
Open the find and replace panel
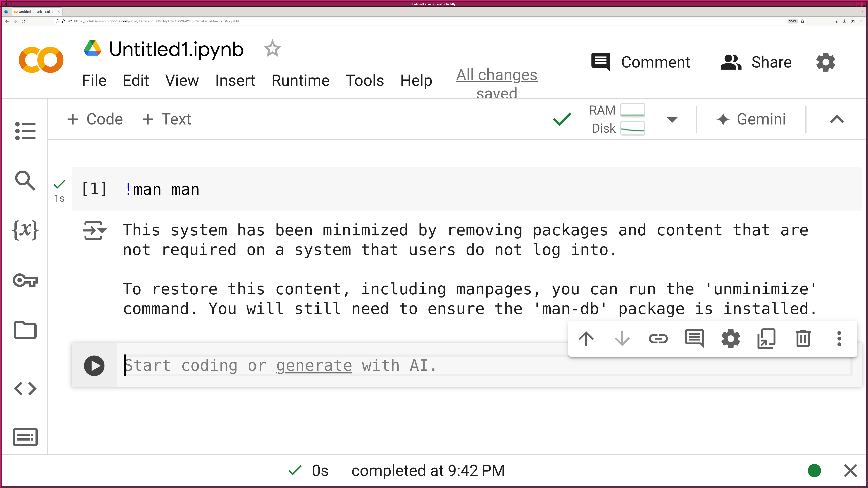[25, 181]
